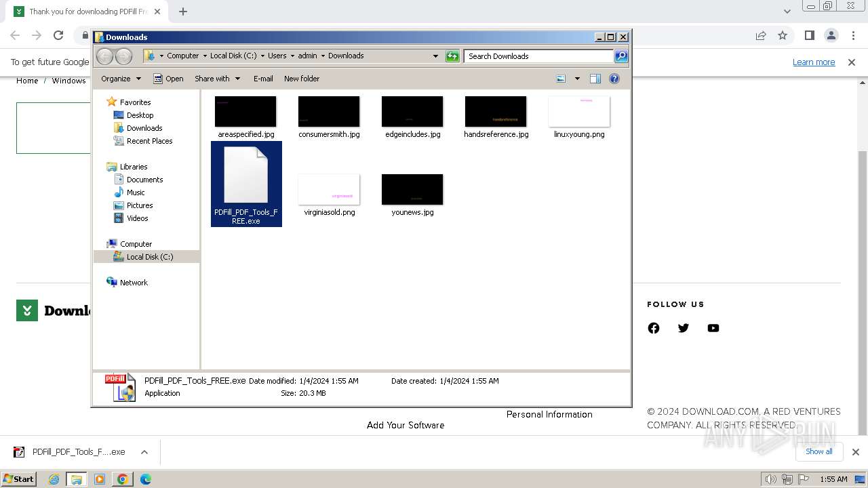868x488 pixels.
Task: Click in the Search Downloads field
Action: click(x=538, y=56)
